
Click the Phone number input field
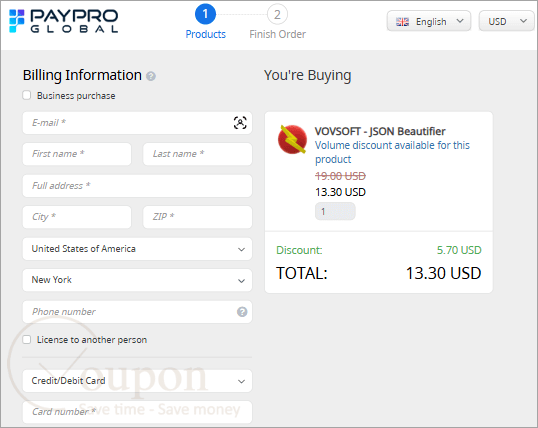(x=137, y=312)
